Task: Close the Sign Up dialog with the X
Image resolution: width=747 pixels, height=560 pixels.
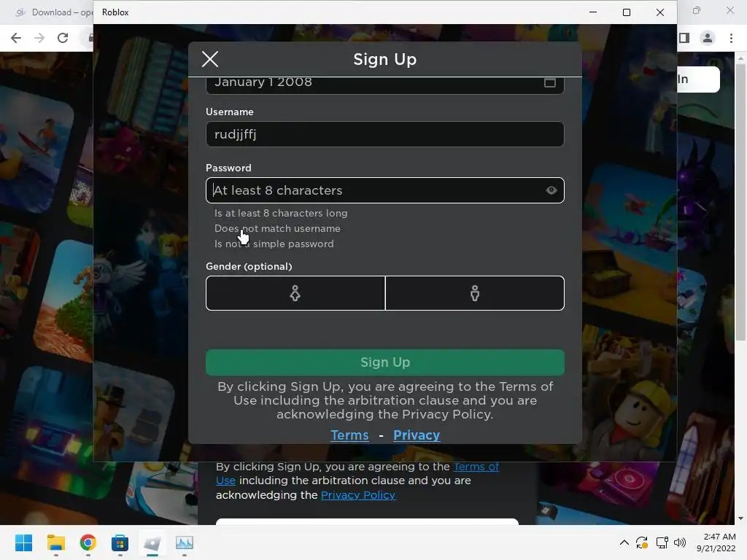Action: pos(210,59)
